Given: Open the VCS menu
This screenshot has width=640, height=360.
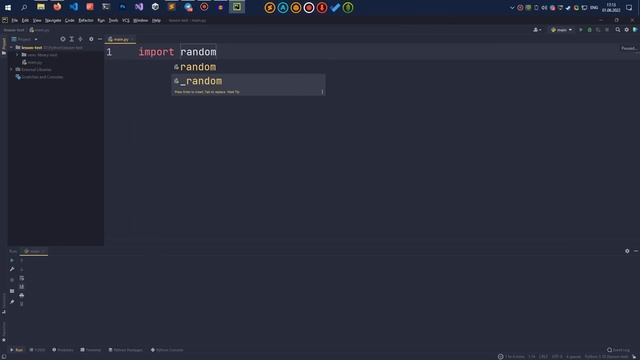Looking at the screenshot, I should (x=126, y=20).
